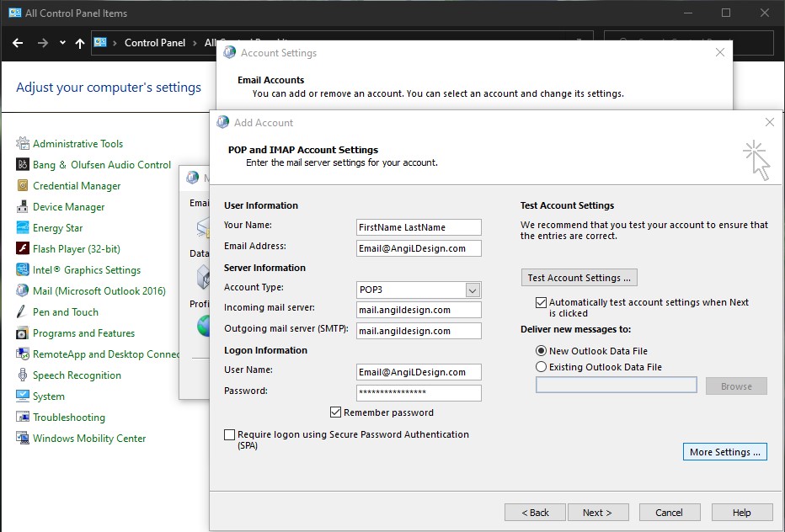Open Troubleshooting icon

(23, 417)
